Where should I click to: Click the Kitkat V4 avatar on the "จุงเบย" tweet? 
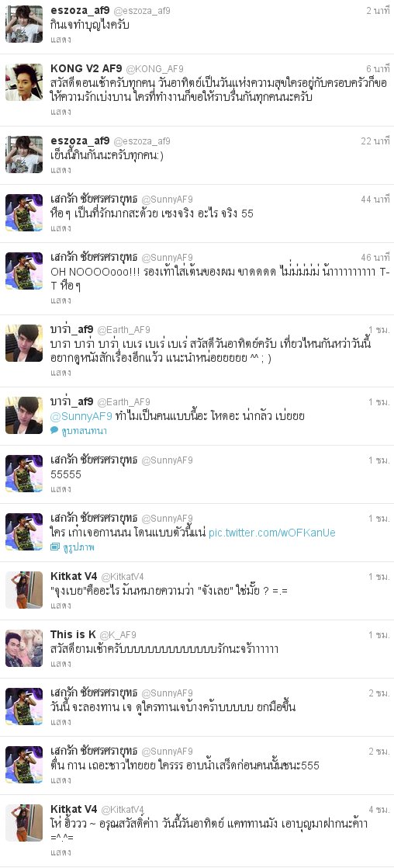24,589
